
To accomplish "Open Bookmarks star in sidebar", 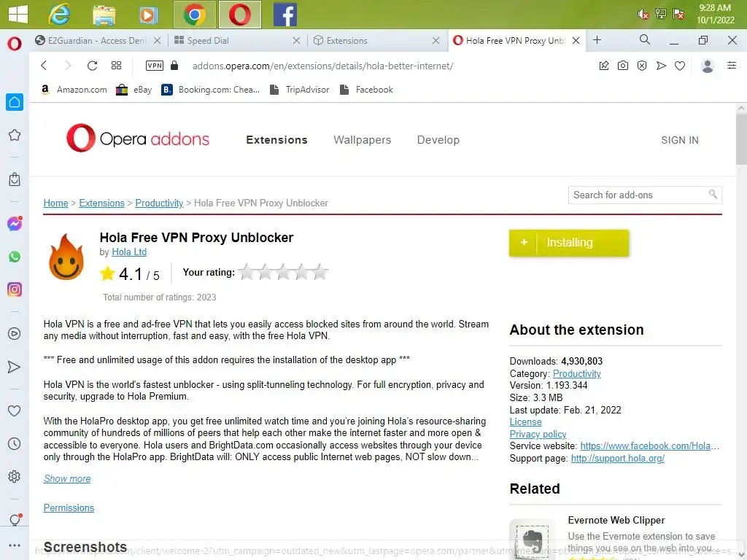I will [15, 135].
